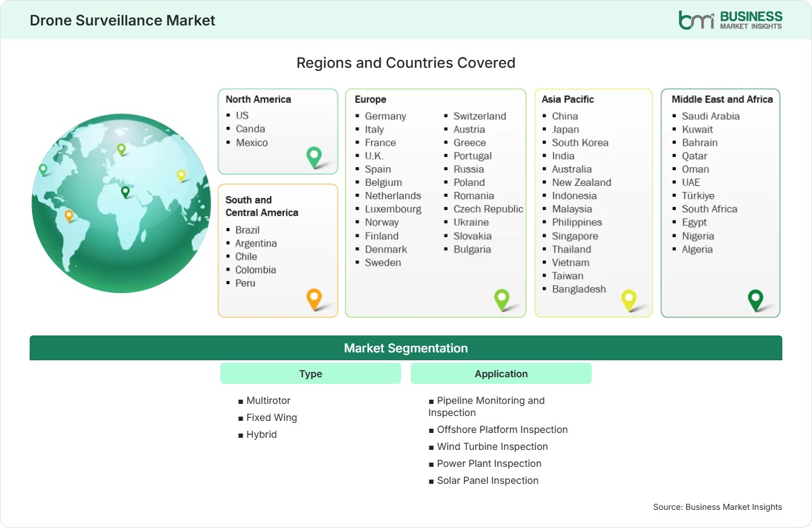Click the globe illustration
This screenshot has width=812, height=528.
click(x=121, y=203)
